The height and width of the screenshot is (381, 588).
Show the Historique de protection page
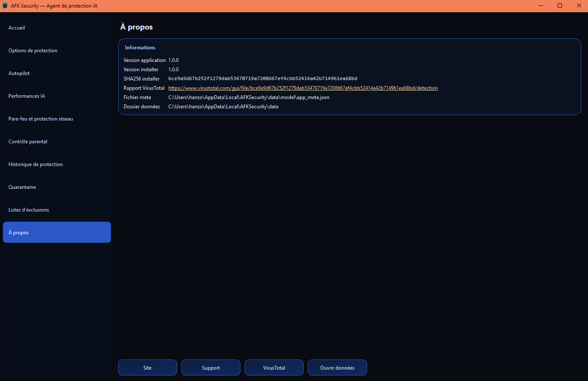point(36,164)
